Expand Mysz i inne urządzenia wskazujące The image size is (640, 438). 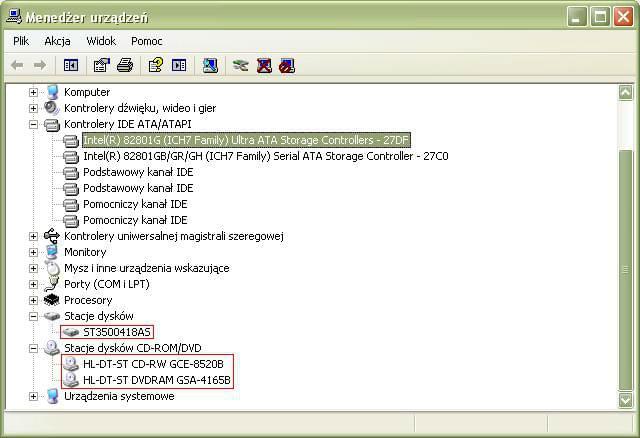33,268
